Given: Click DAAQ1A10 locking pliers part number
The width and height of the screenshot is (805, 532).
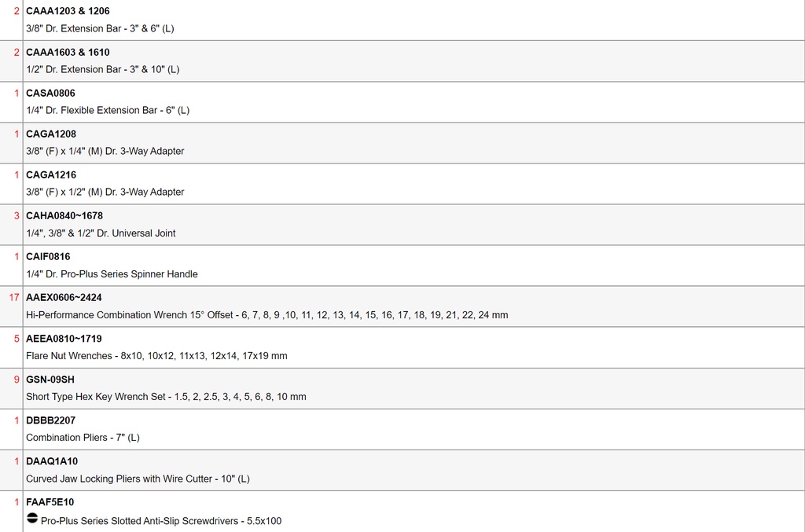Looking at the screenshot, I should 52,462.
